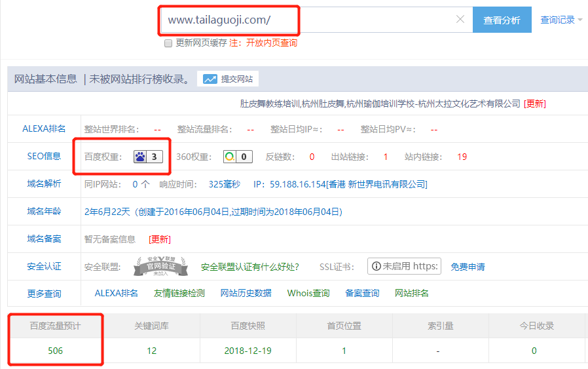The image size is (588, 369).
Task: Select the 更多查询 row label
Action: pyautogui.click(x=44, y=294)
